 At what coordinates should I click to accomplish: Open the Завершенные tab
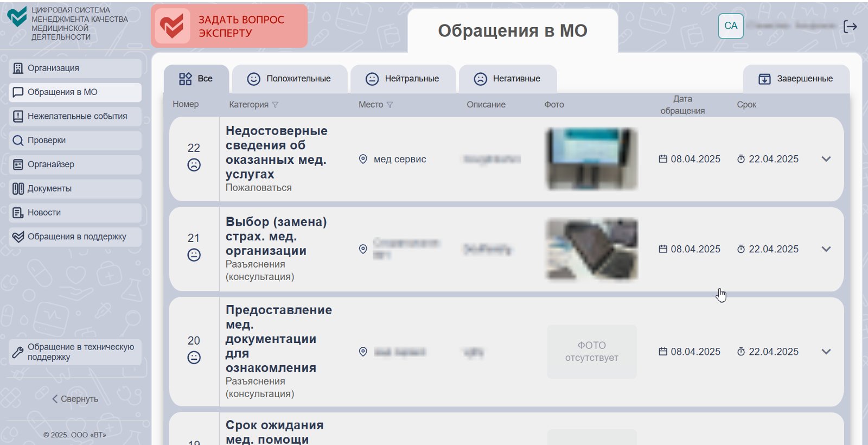tap(796, 79)
